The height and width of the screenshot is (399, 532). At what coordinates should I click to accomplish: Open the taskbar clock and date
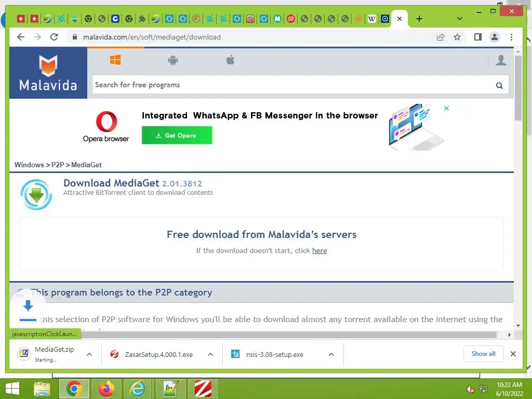pos(509,389)
